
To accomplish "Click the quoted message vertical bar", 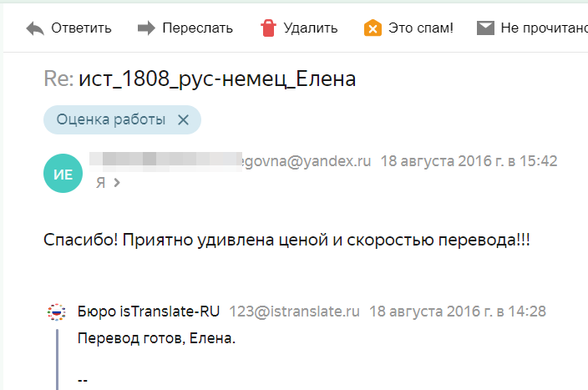I will [x=57, y=359].
